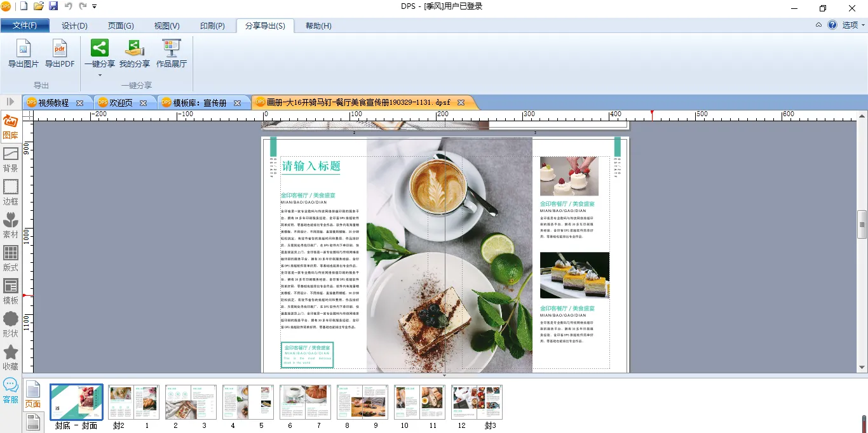Collapse the ribbon with the up chevron
The image size is (868, 433).
click(x=818, y=25)
